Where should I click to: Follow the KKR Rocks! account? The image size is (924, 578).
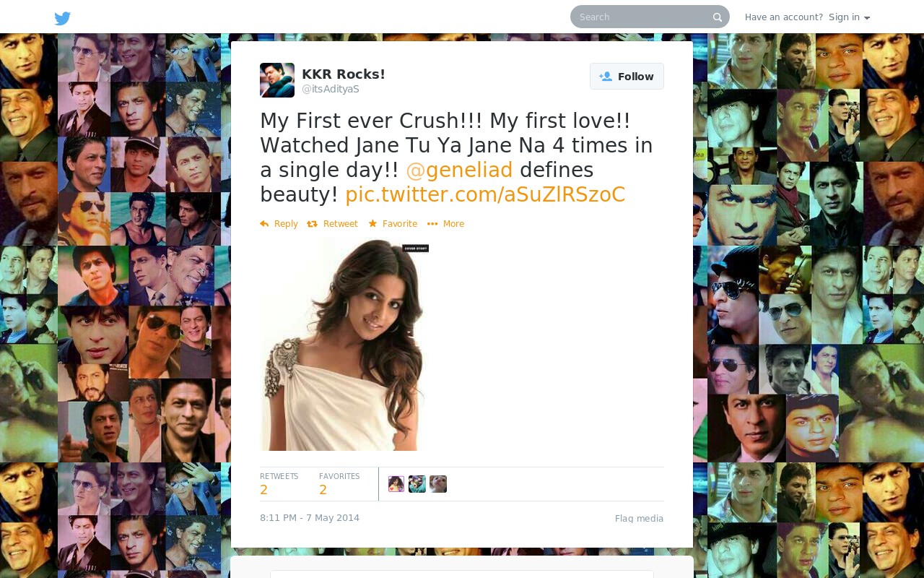[627, 77]
